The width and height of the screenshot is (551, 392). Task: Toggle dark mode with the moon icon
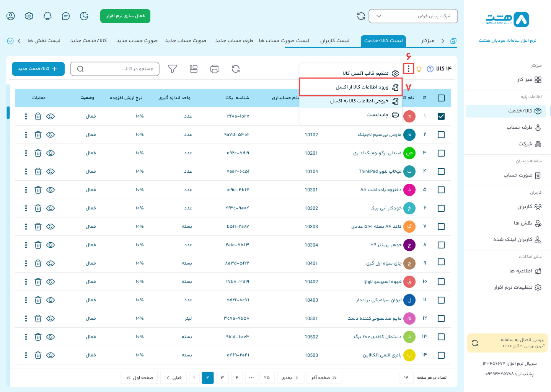coord(84,16)
